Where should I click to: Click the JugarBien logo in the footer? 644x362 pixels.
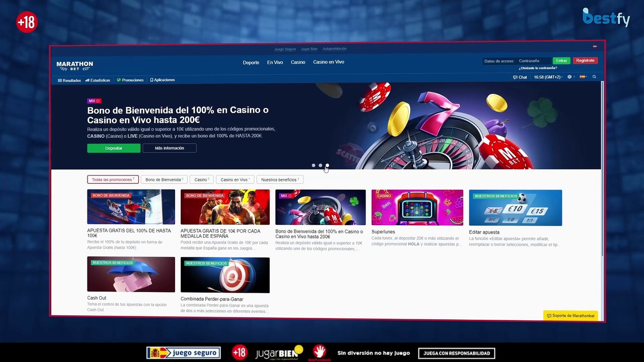pyautogui.click(x=279, y=353)
